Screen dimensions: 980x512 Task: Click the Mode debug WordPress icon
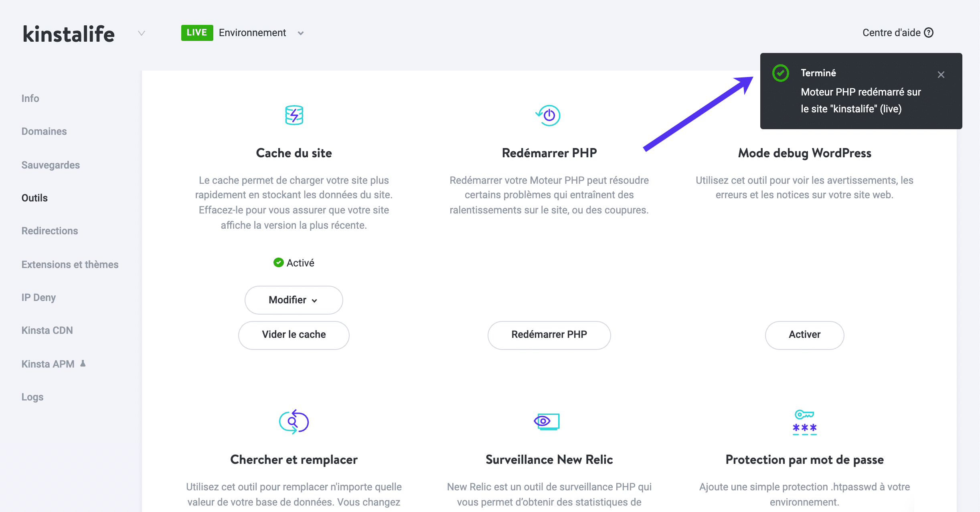click(804, 116)
